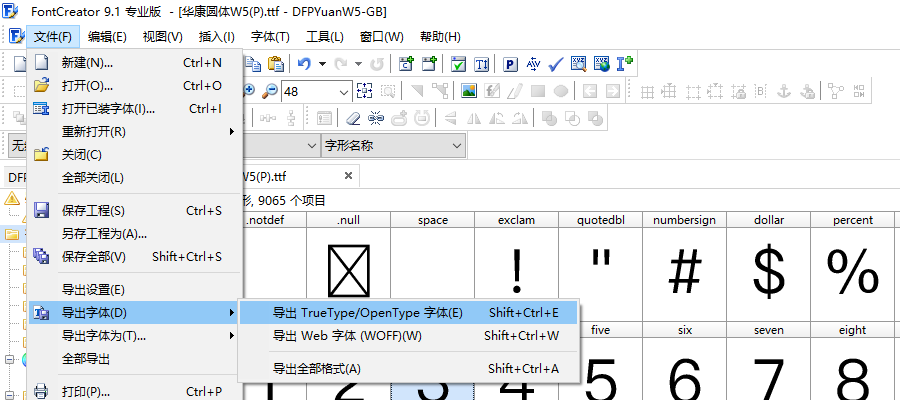Choose 打印(P)... menu entry
The width and height of the screenshot is (900, 400).
coord(135,392)
